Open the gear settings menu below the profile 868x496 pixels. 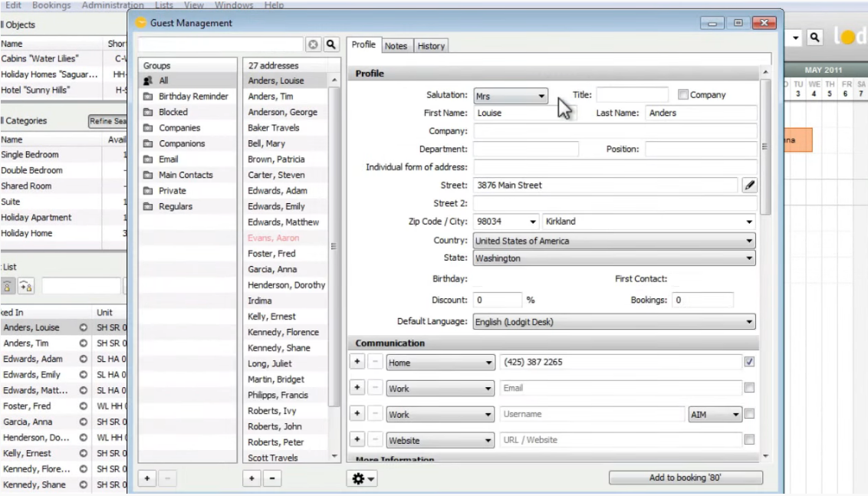(362, 478)
